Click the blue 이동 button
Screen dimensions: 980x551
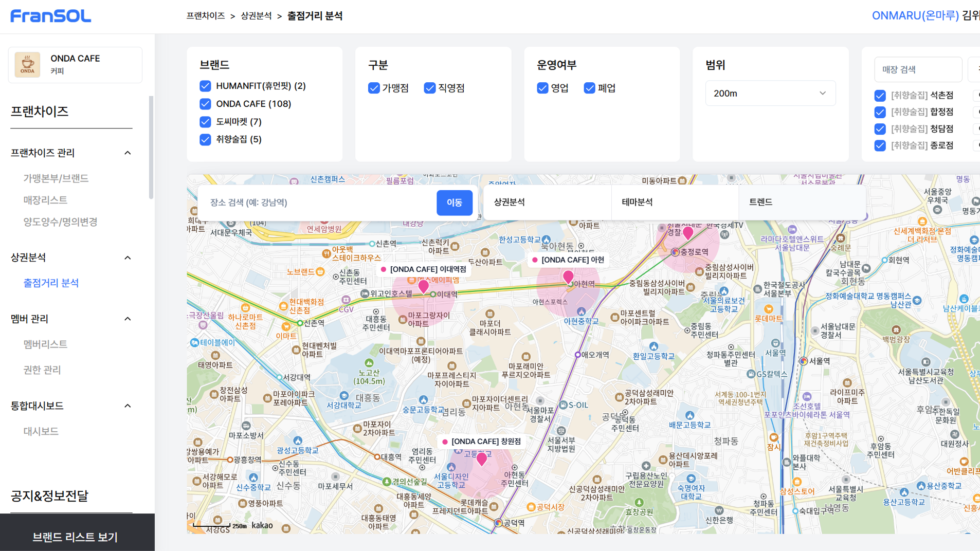tap(455, 203)
